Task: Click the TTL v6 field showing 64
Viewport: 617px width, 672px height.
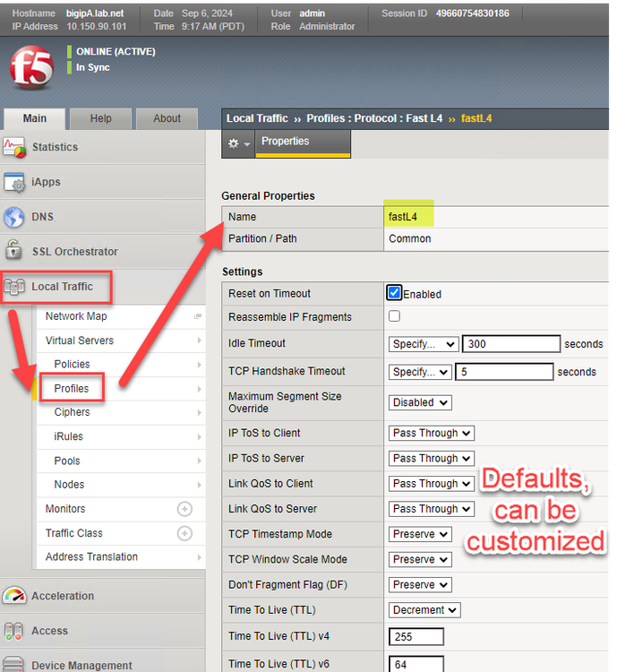Action: click(x=416, y=664)
